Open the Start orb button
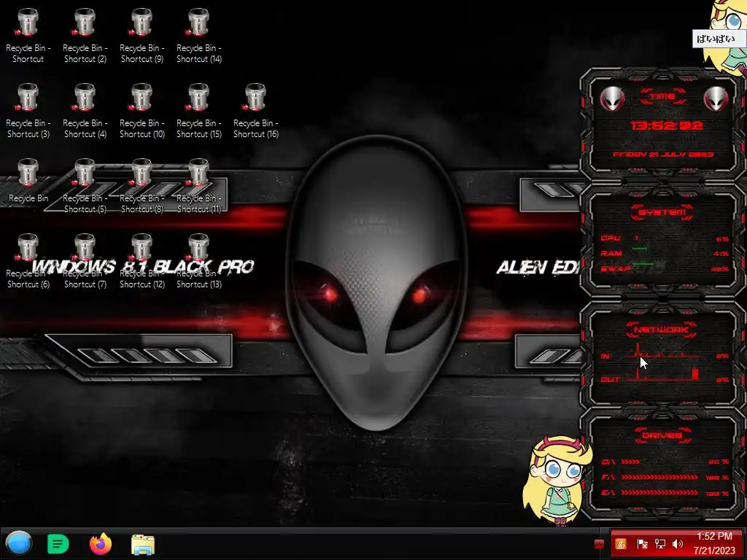 pyautogui.click(x=18, y=543)
